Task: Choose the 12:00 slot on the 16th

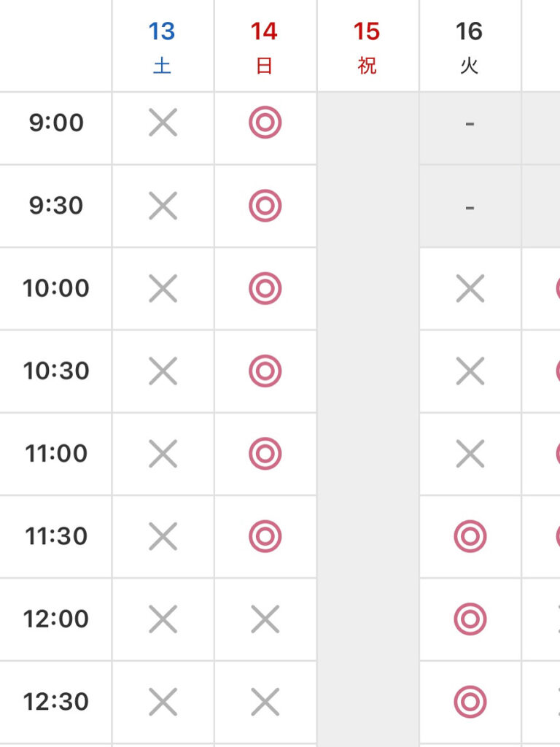Action: point(470,619)
